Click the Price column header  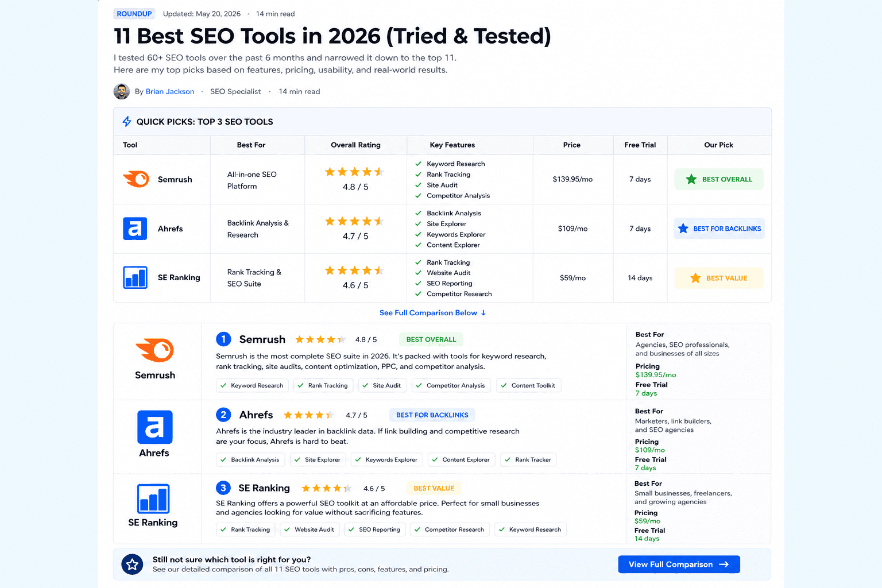pos(572,145)
